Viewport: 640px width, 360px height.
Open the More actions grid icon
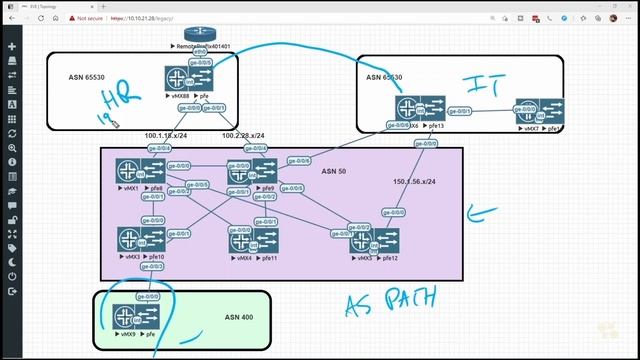[12, 119]
